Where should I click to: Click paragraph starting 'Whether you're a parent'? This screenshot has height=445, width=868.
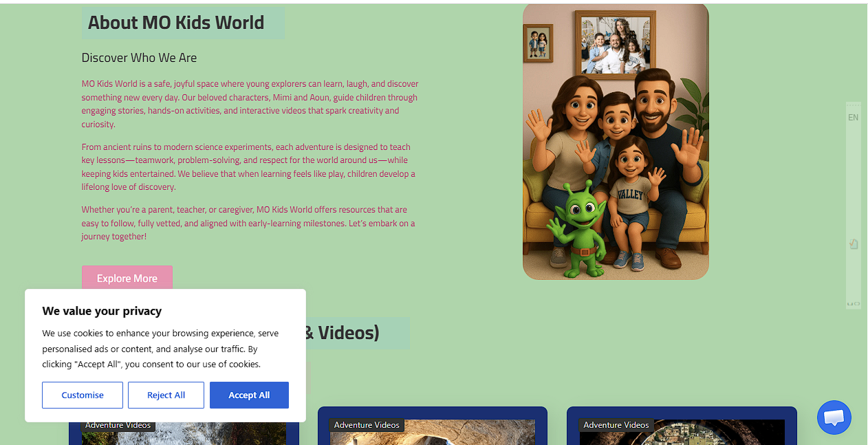click(x=248, y=223)
